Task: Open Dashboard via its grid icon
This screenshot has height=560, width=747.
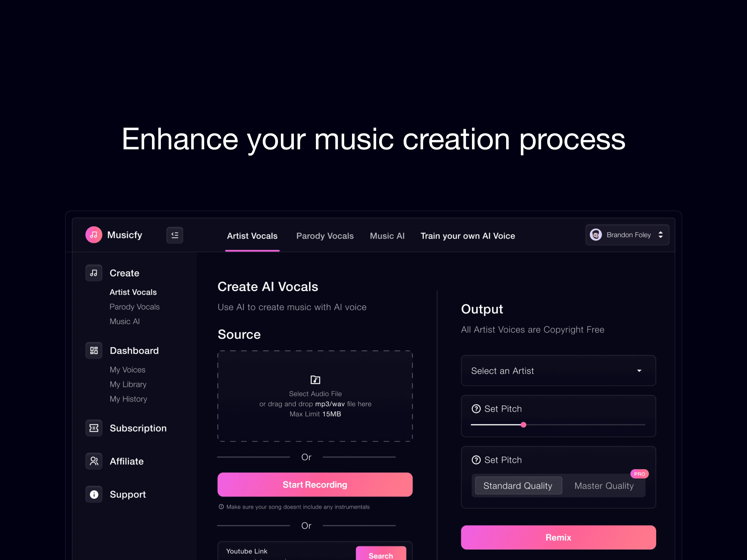Action: pyautogui.click(x=94, y=350)
